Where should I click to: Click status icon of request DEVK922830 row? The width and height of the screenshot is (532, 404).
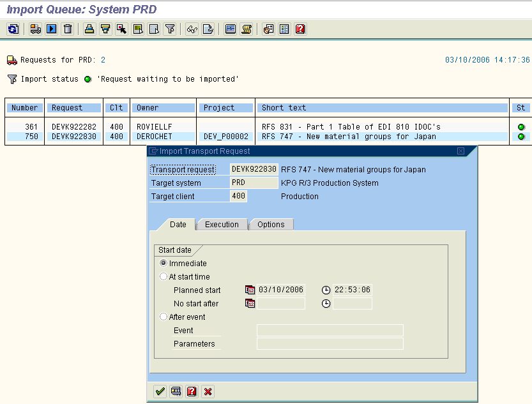click(x=522, y=137)
